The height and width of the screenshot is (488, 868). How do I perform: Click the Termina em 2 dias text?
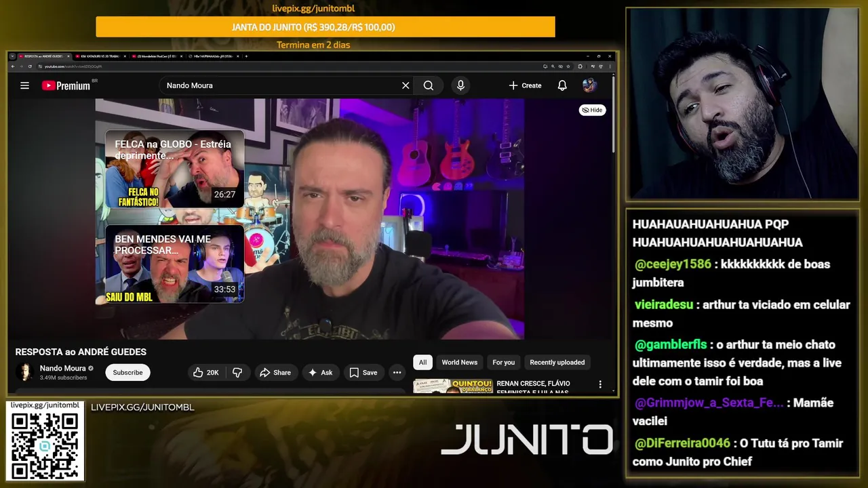point(313,45)
